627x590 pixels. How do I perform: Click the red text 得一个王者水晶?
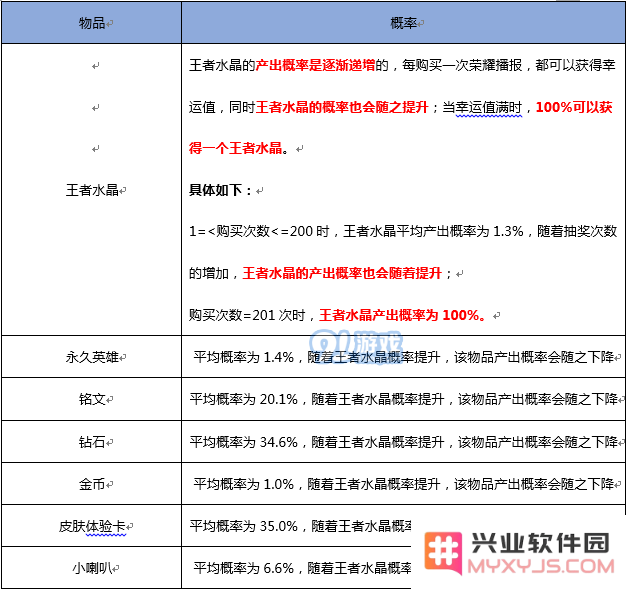[235, 148]
